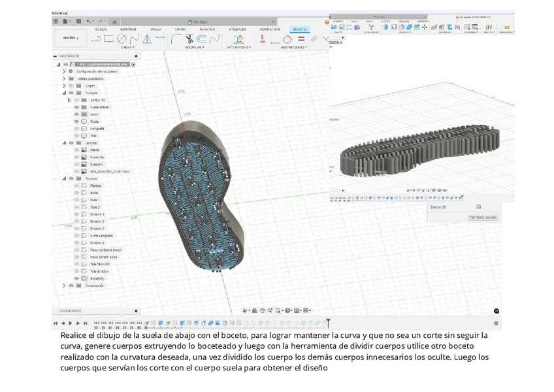Click the Home icon in title bar
This screenshot has height=392, width=554.
click(114, 22)
